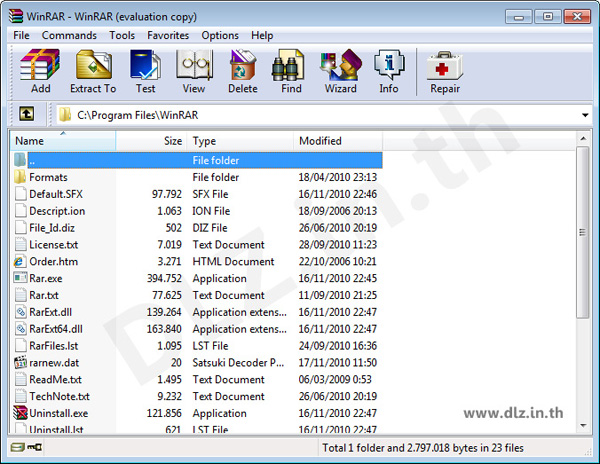
Task: Click the 394.752 size value
Action: pos(164,278)
